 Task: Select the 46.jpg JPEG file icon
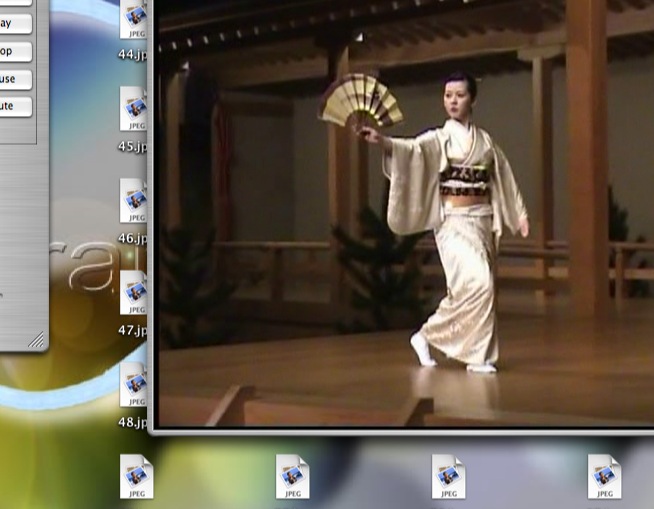tap(133, 201)
